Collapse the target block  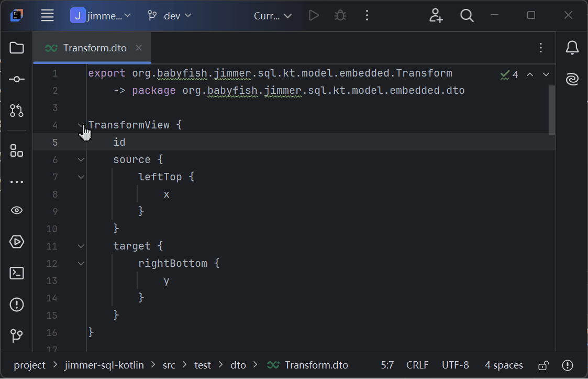(81, 246)
